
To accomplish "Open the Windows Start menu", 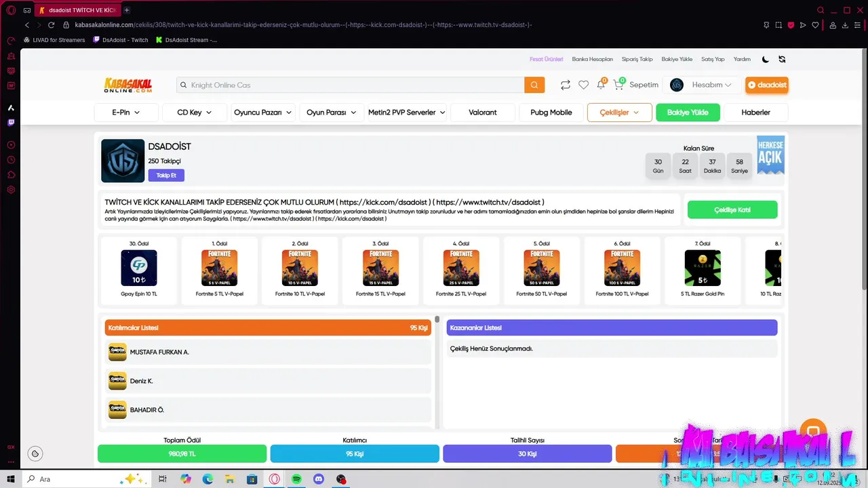I will coord(11,479).
